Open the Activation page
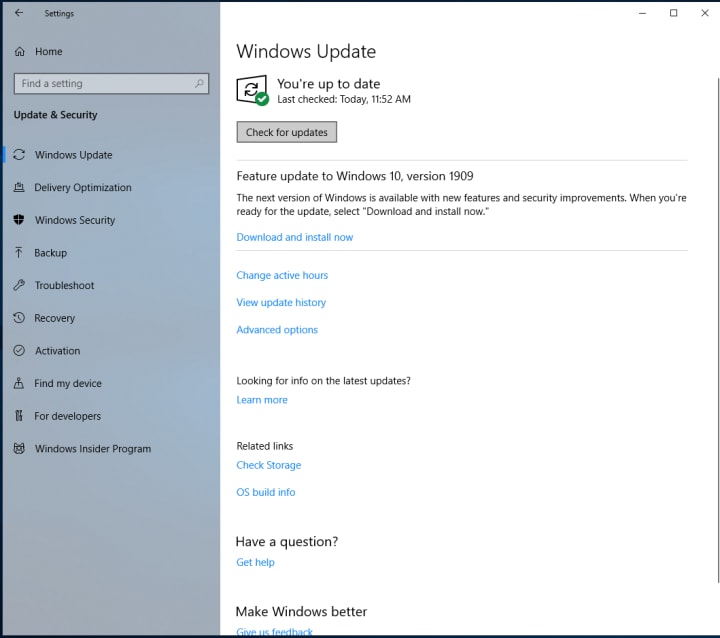Screen dimensions: 720x638 coord(57,350)
